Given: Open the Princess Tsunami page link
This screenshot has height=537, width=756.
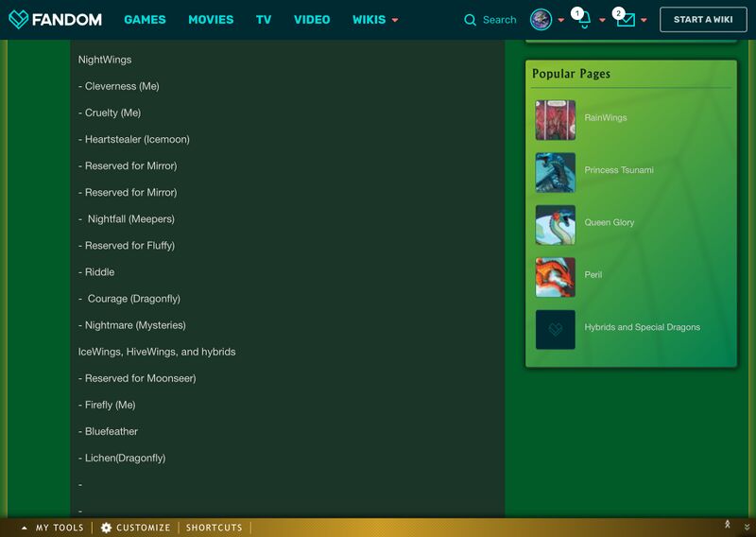Looking at the screenshot, I should pyautogui.click(x=619, y=170).
